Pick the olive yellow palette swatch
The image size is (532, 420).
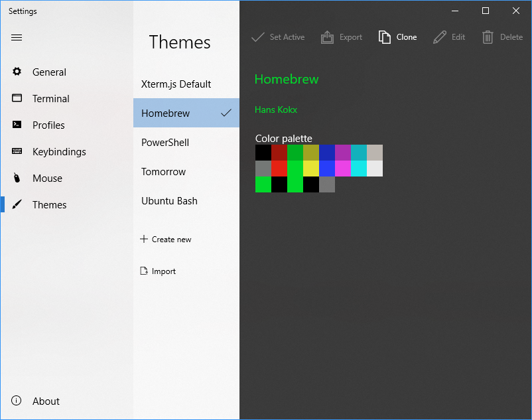tap(311, 153)
